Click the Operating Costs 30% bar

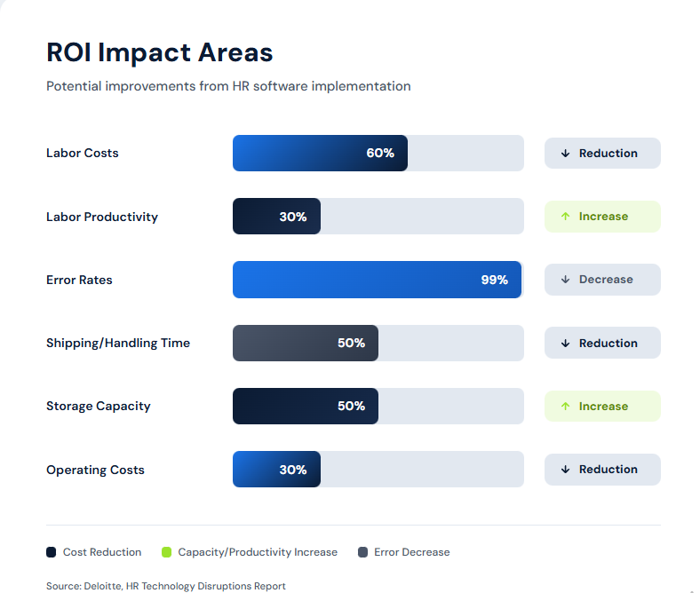click(x=276, y=470)
